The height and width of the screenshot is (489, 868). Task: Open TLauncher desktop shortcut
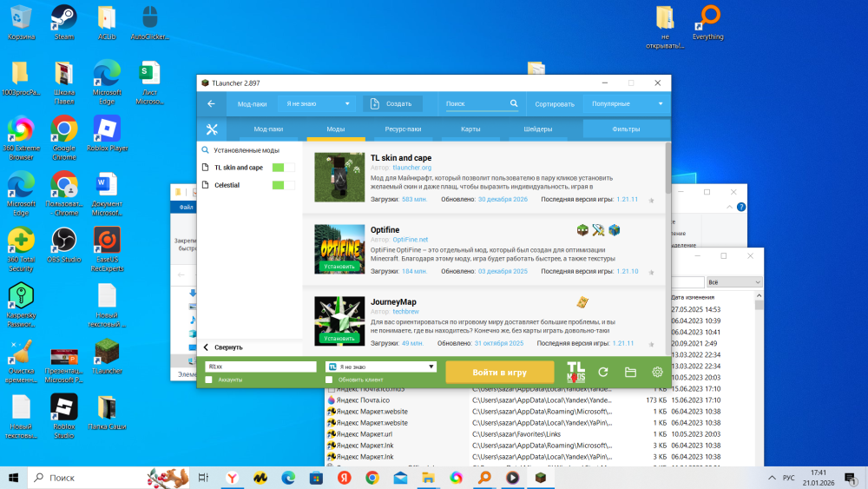tap(107, 357)
